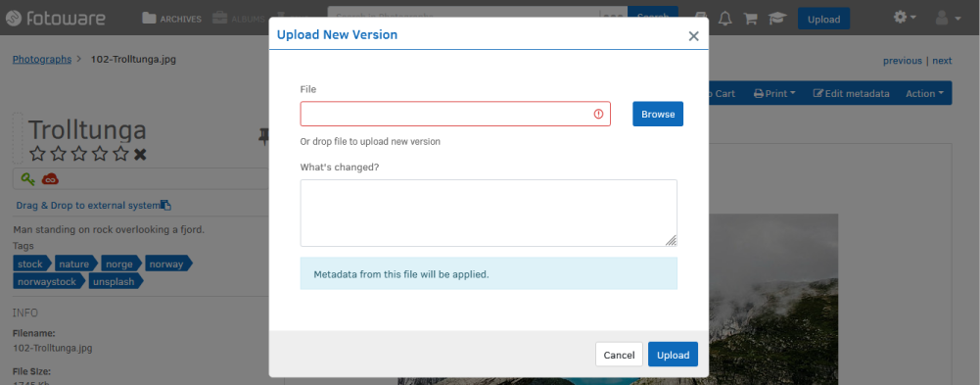The height and width of the screenshot is (385, 980).
Task: Click the filename value under INFO
Action: coord(53,348)
